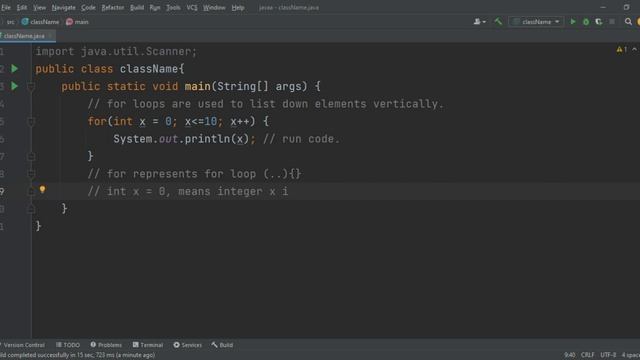Open the Services tool window
The image size is (640, 360).
(x=187, y=345)
